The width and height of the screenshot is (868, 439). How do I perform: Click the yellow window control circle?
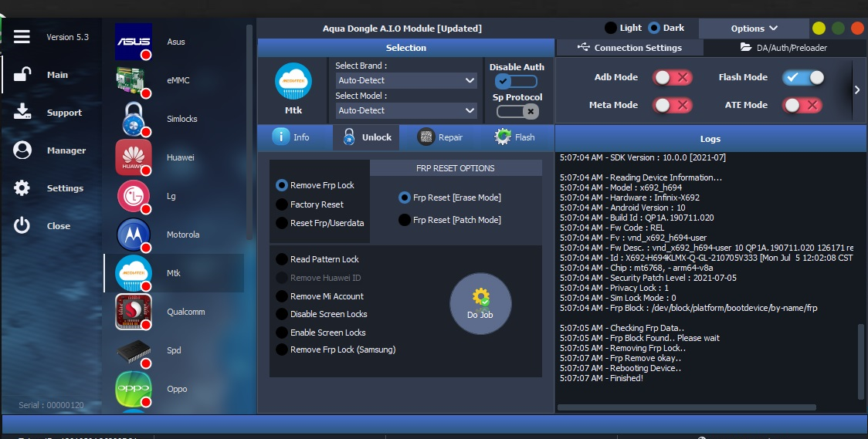[819, 29]
